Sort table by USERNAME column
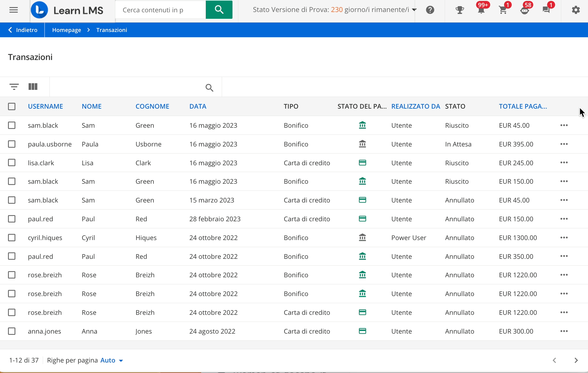The height and width of the screenshot is (373, 588). 46,106
